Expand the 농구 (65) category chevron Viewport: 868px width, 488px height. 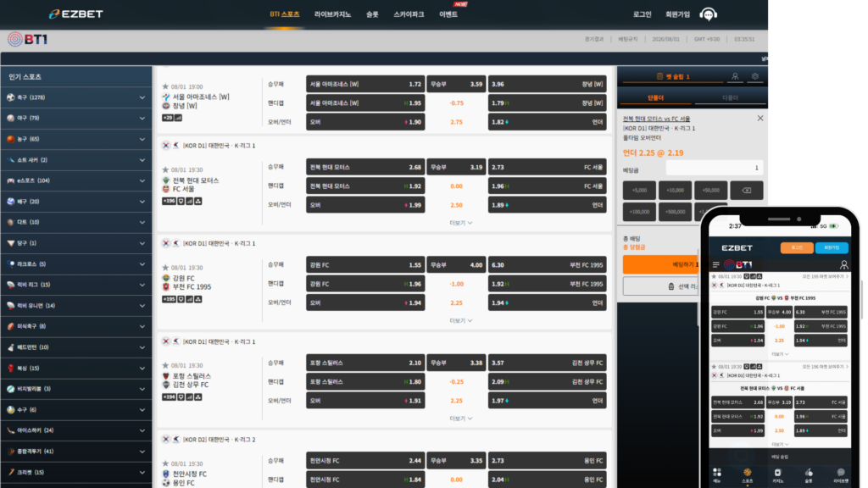[x=142, y=139]
